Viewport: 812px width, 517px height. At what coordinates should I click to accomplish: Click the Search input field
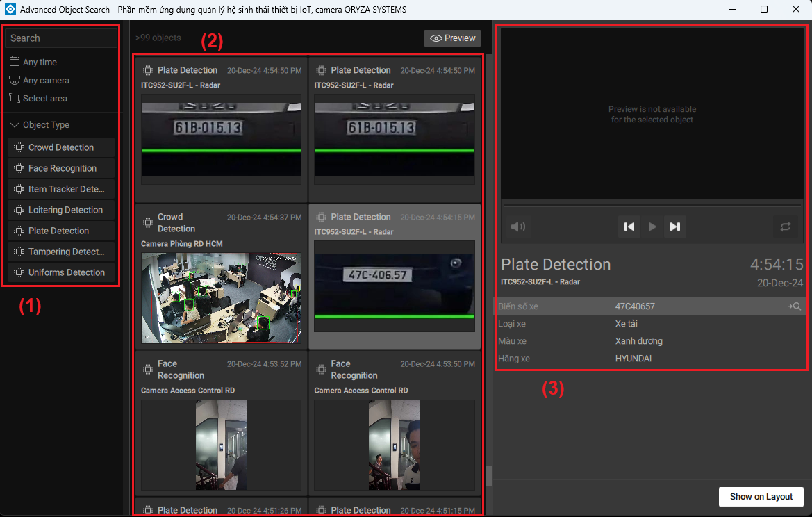[61, 38]
